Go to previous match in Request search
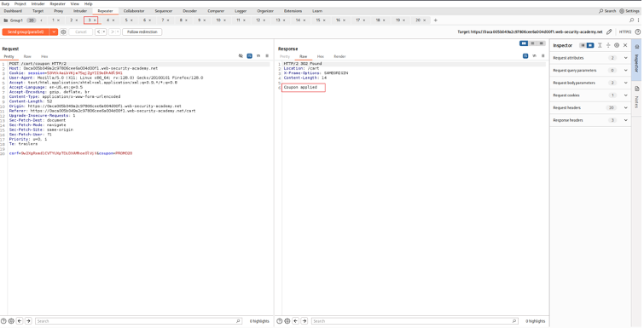 pyautogui.click(x=20, y=321)
